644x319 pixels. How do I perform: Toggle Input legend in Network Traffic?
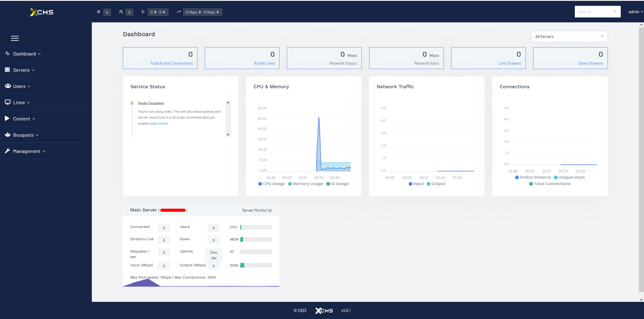(416, 184)
